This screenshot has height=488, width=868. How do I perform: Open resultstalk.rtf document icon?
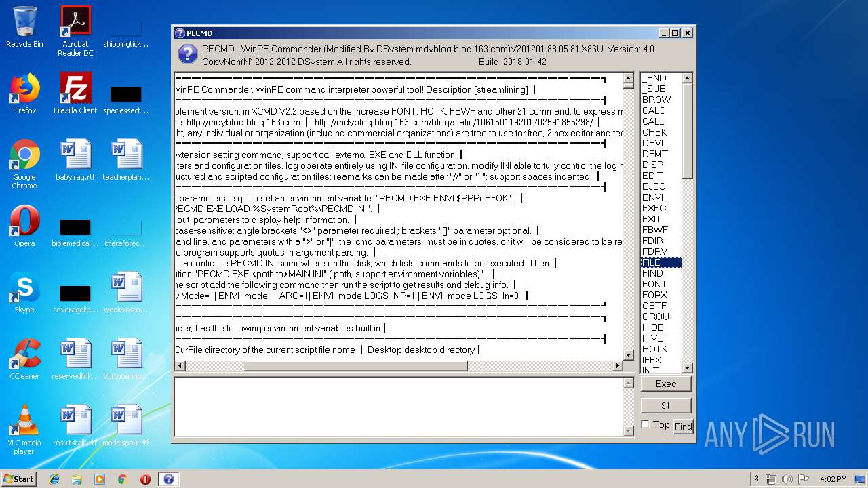(x=75, y=426)
